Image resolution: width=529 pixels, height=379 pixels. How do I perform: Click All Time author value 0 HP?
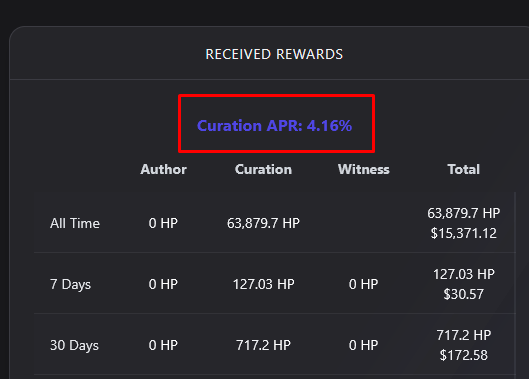tap(163, 223)
